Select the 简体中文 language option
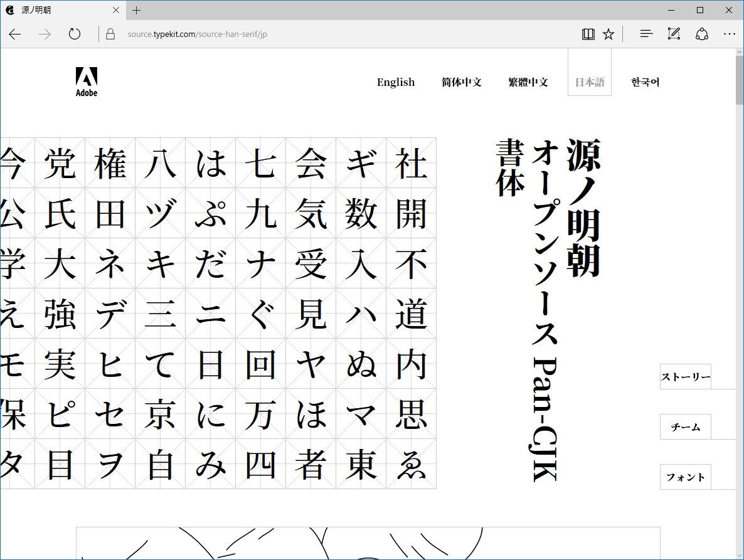The image size is (744, 560). coord(462,82)
